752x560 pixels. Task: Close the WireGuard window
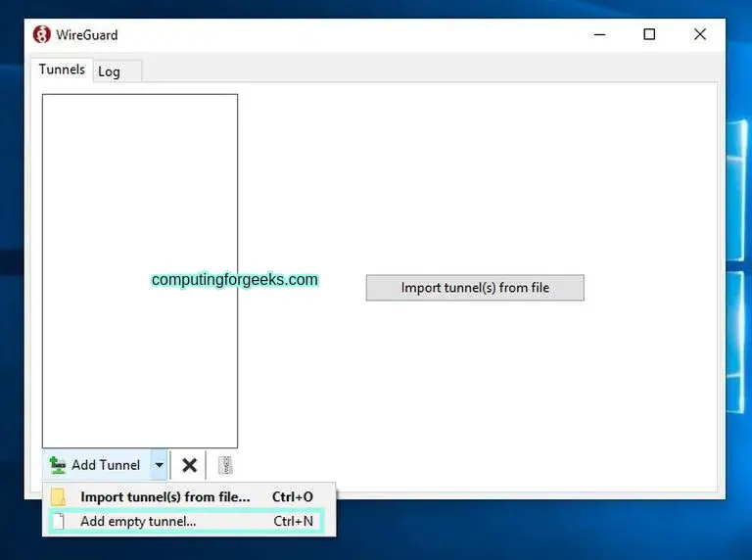tap(700, 34)
